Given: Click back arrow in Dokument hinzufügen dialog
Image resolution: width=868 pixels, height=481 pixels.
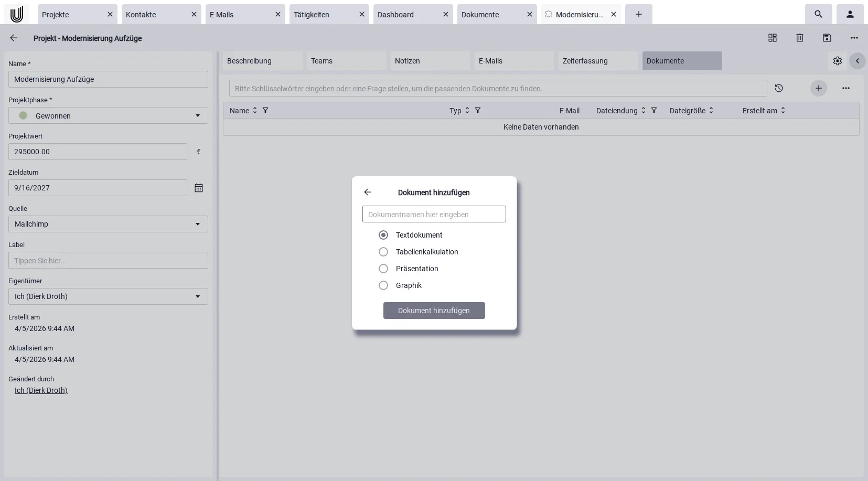Looking at the screenshot, I should (x=368, y=192).
